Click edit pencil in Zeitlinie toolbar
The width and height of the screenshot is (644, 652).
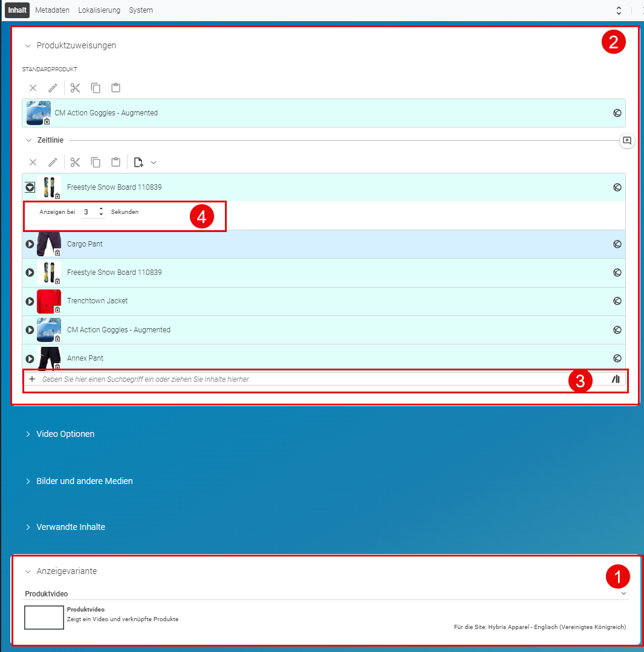coord(53,162)
